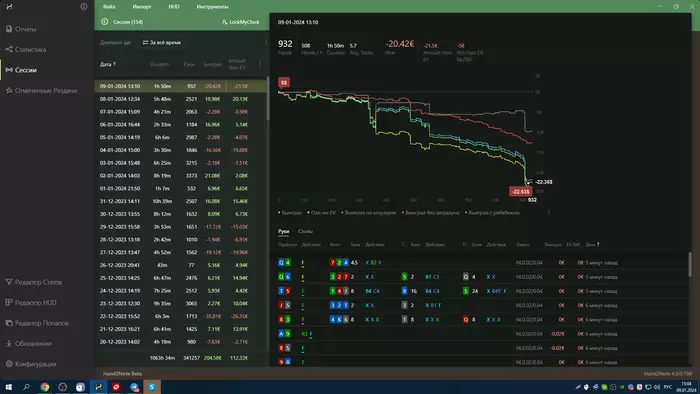Open hand row with 83 hole cards
700x394 pixels.
(480, 319)
